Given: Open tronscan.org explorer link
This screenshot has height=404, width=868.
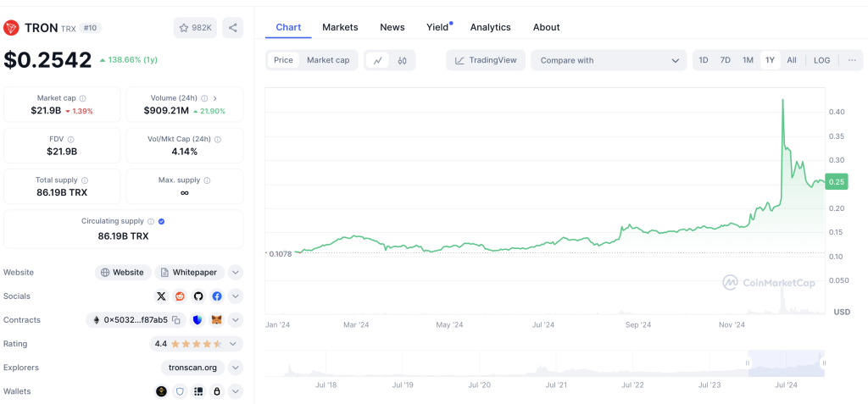Looking at the screenshot, I should 193,368.
